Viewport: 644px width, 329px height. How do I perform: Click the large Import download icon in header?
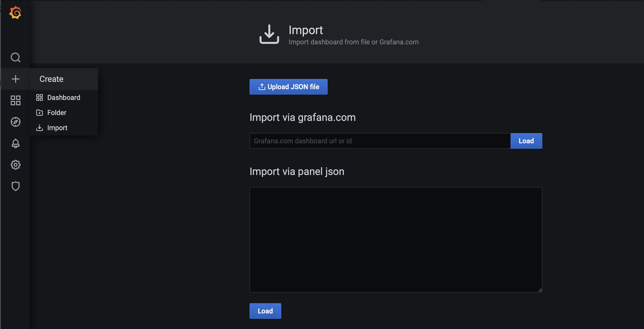point(269,34)
